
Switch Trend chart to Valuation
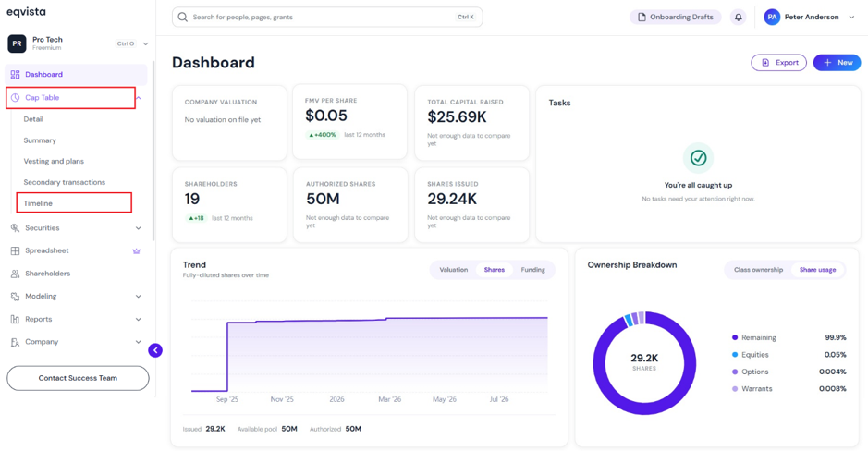pyautogui.click(x=453, y=270)
